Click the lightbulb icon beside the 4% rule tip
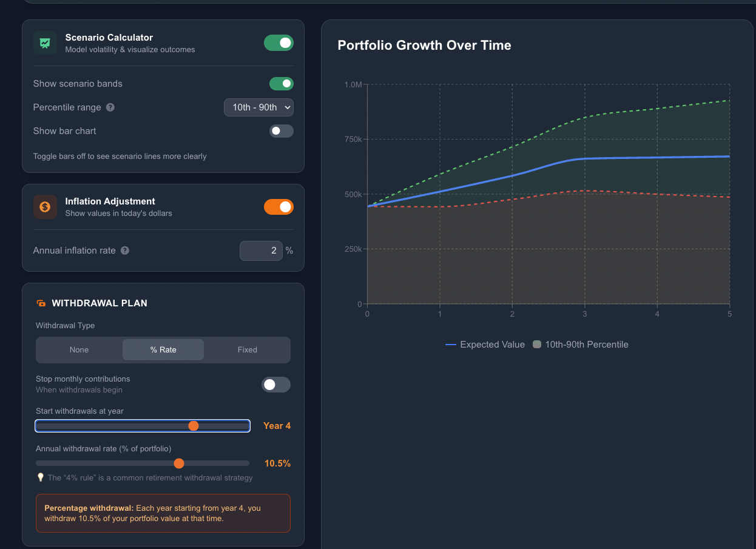 (40, 477)
